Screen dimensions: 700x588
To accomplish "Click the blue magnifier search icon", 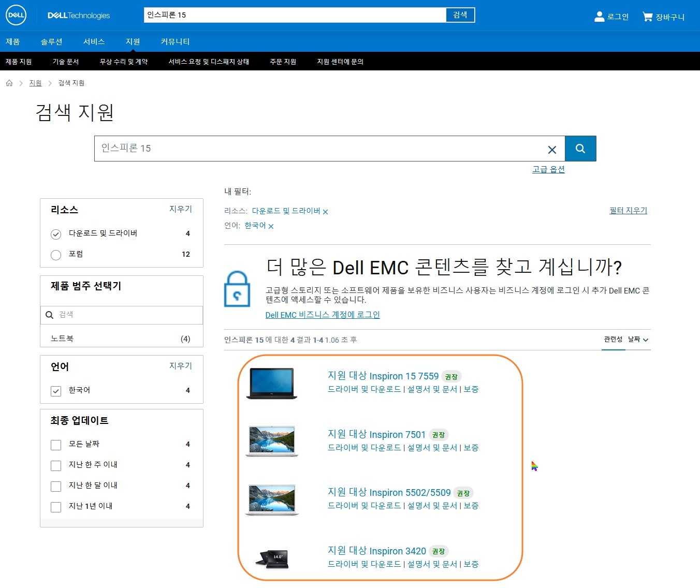I will point(580,149).
